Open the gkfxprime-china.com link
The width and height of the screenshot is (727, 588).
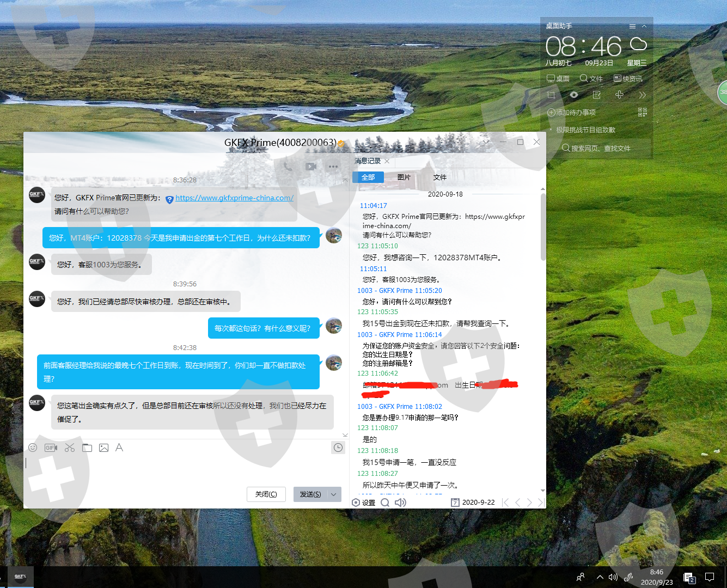pos(234,198)
